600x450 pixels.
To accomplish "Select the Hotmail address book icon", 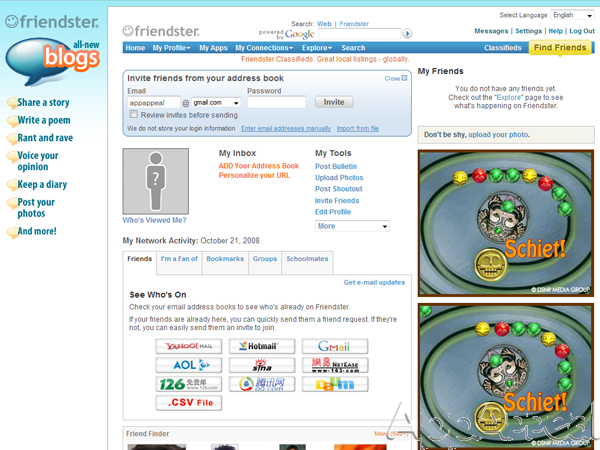I will pyautogui.click(x=261, y=346).
